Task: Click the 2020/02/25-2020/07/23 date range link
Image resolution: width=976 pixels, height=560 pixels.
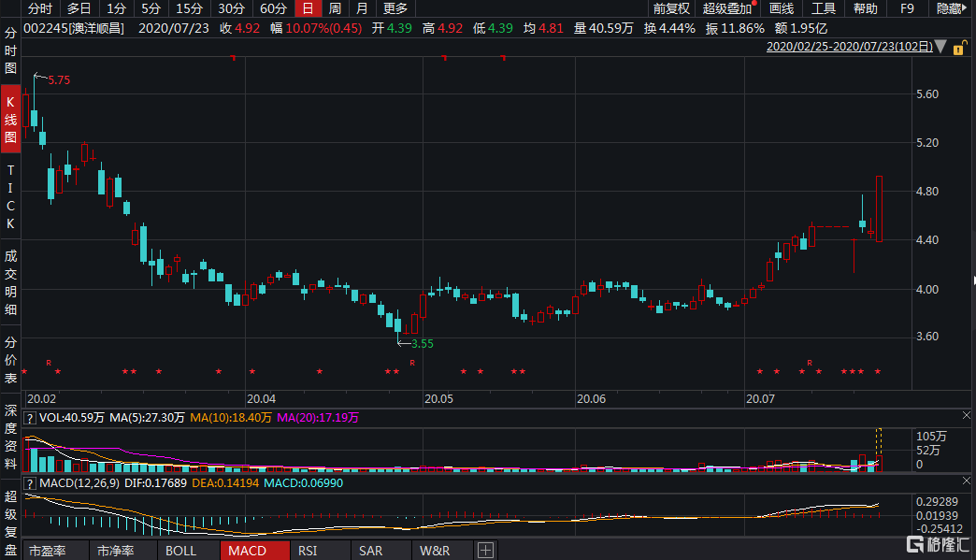Action: tap(846, 45)
